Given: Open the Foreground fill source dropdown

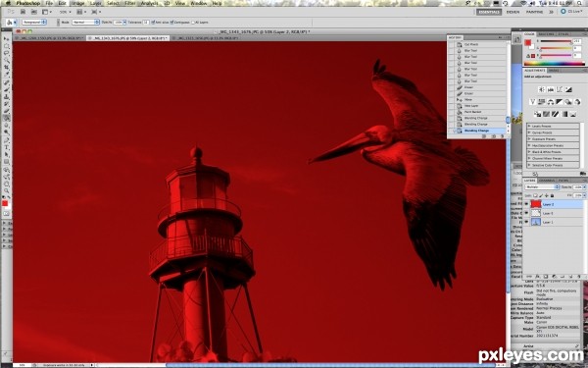Looking at the screenshot, I should (34, 23).
